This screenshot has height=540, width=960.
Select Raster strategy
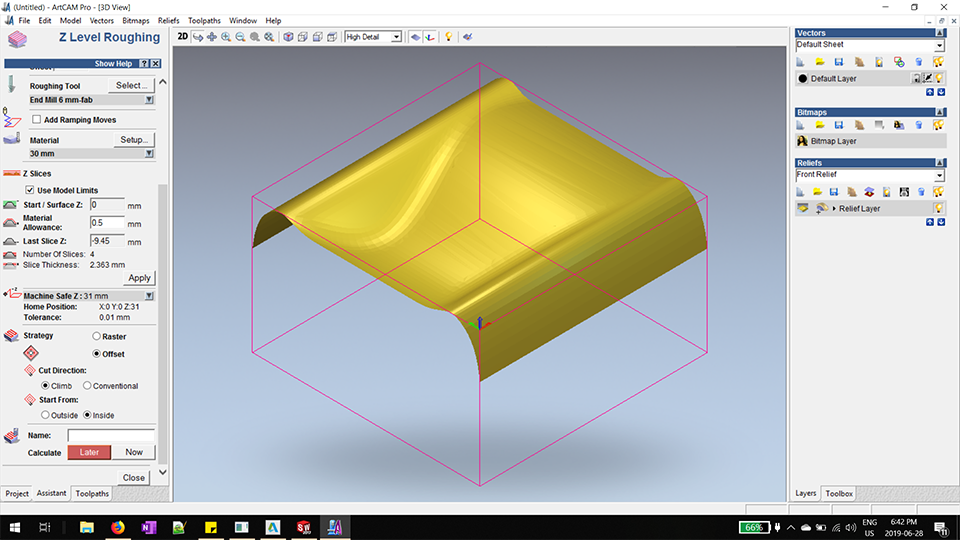[x=96, y=336]
